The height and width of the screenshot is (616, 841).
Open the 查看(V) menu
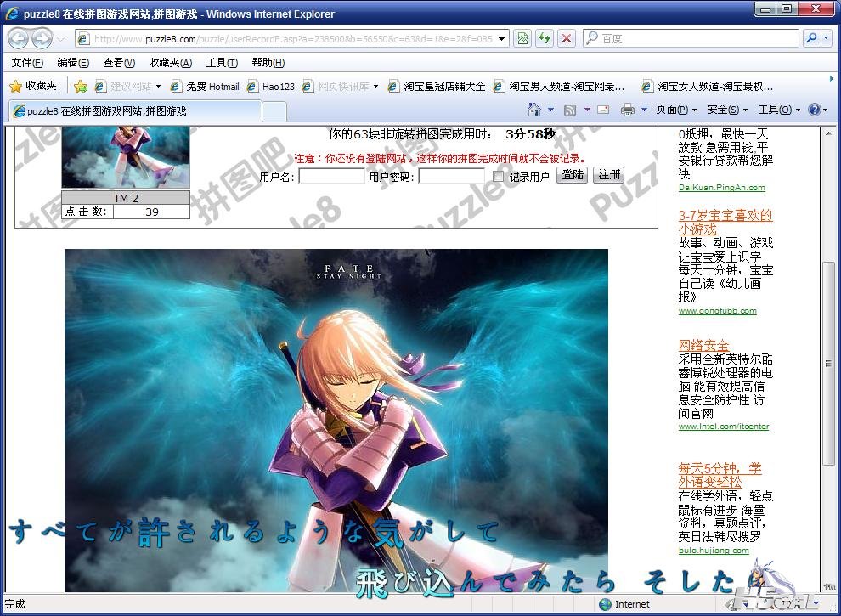coord(119,63)
